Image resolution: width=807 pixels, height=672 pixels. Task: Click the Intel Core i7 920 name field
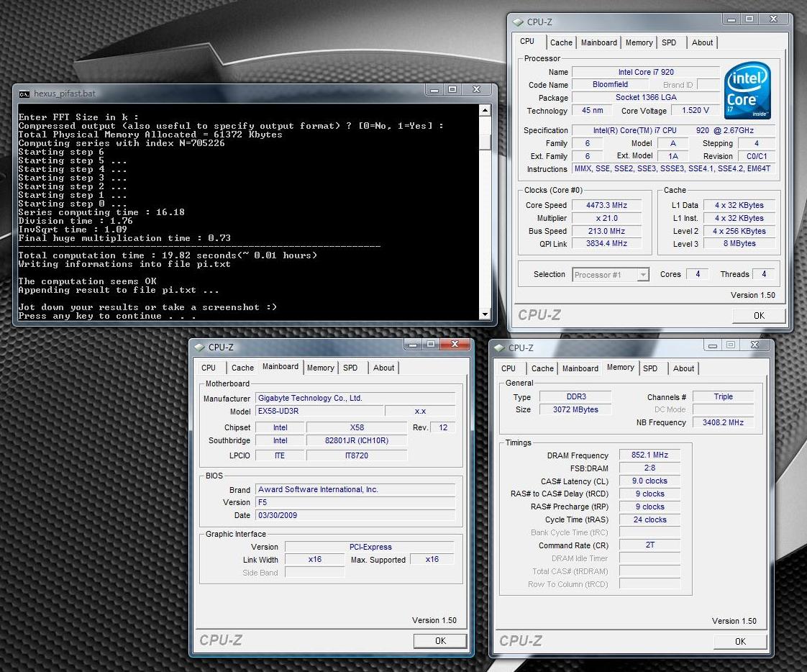click(x=646, y=72)
